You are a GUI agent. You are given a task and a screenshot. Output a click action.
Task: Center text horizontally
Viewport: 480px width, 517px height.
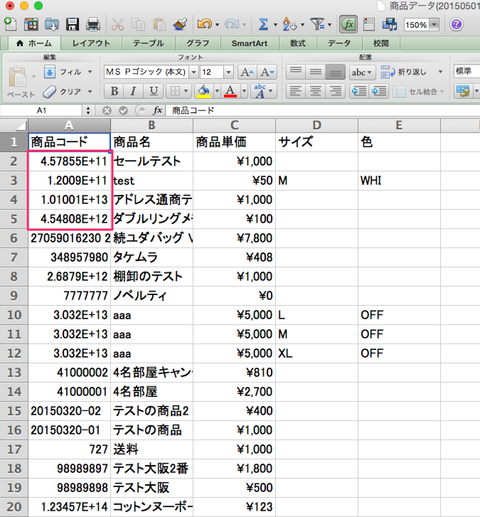pyautogui.click(x=315, y=91)
